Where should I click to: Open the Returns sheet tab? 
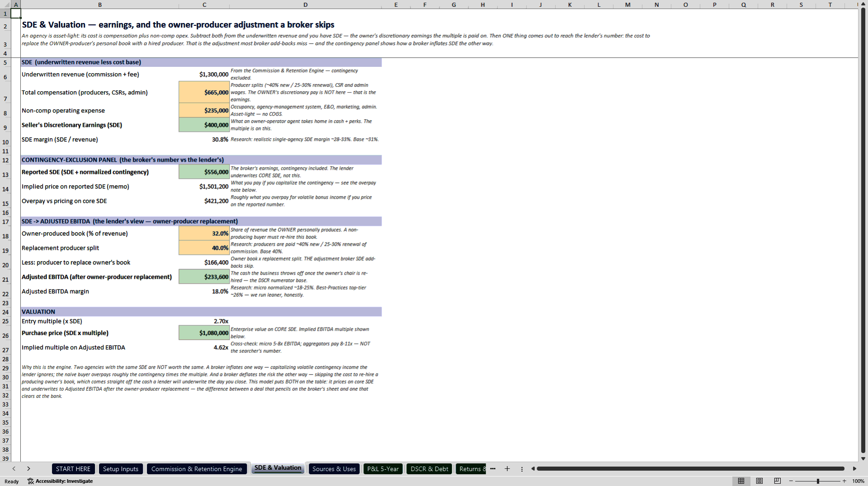pyautogui.click(x=471, y=469)
